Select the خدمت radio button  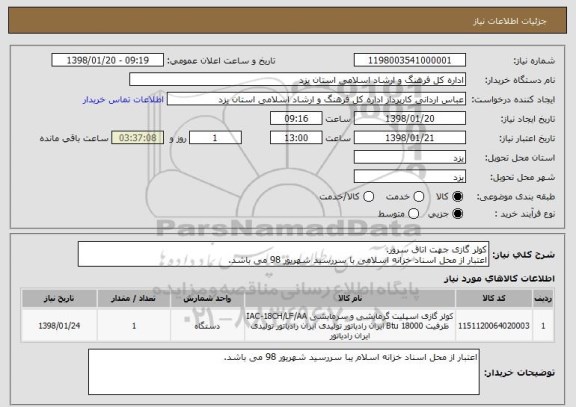pos(419,197)
